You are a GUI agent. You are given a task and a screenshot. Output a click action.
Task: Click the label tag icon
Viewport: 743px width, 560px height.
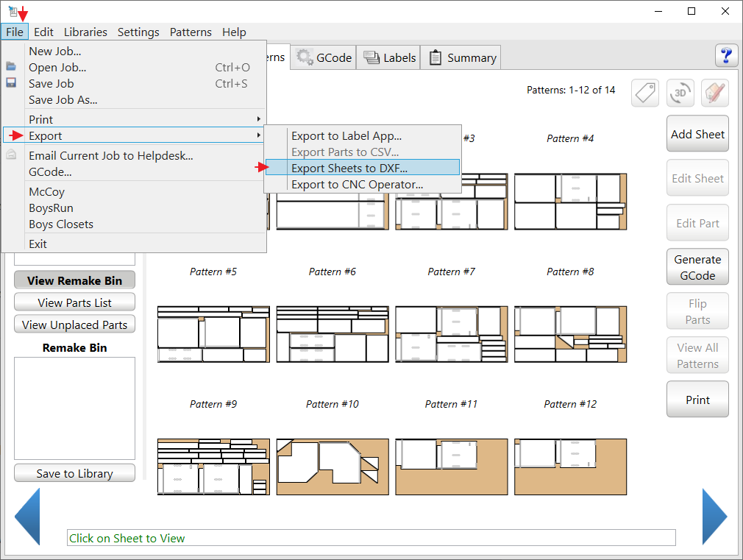(645, 92)
